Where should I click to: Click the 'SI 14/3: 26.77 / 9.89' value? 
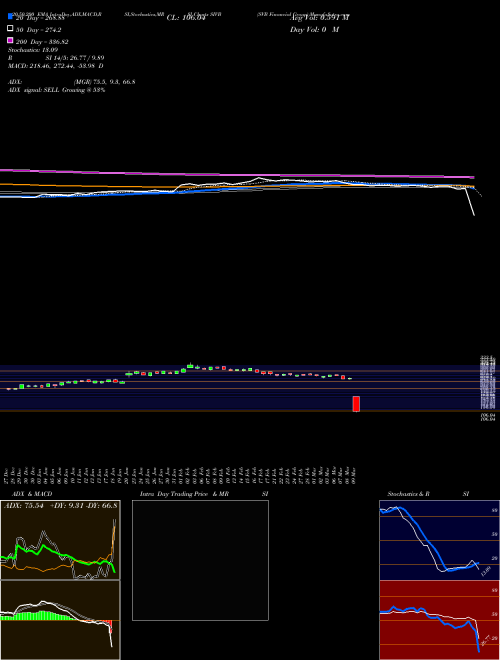point(75,58)
